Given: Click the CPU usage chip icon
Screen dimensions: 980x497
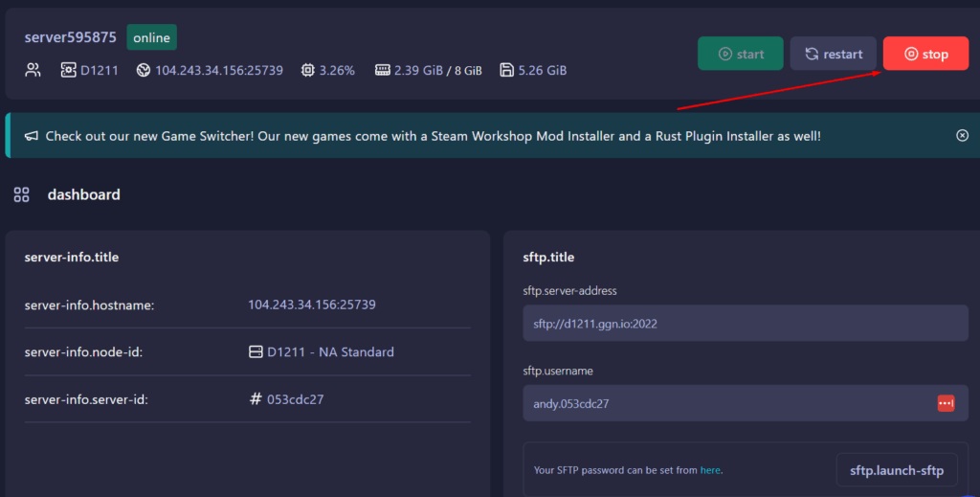Looking at the screenshot, I should tap(308, 70).
